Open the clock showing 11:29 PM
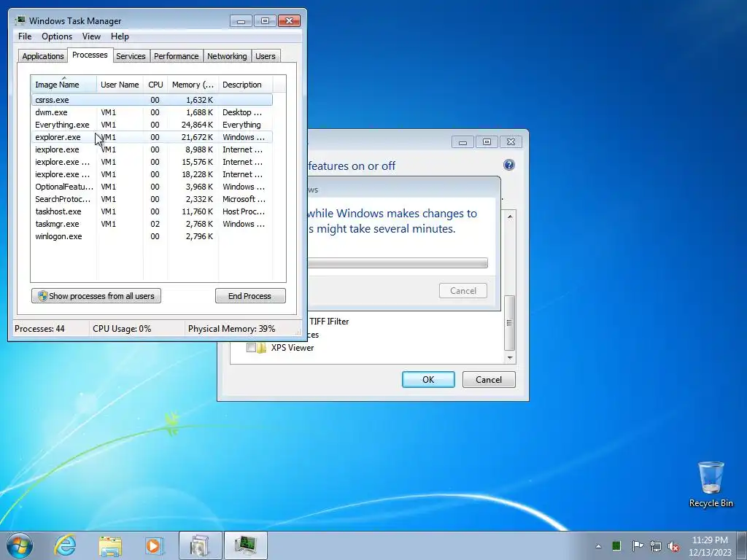Screen dimensions: 747x560 click(x=710, y=546)
